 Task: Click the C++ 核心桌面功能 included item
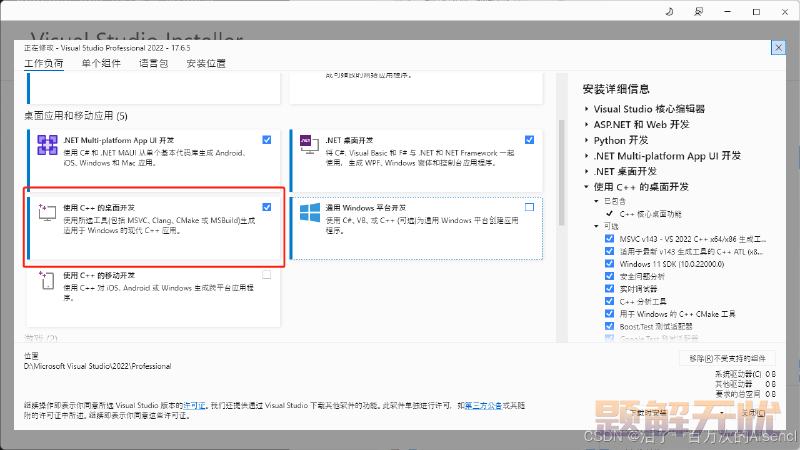651,214
